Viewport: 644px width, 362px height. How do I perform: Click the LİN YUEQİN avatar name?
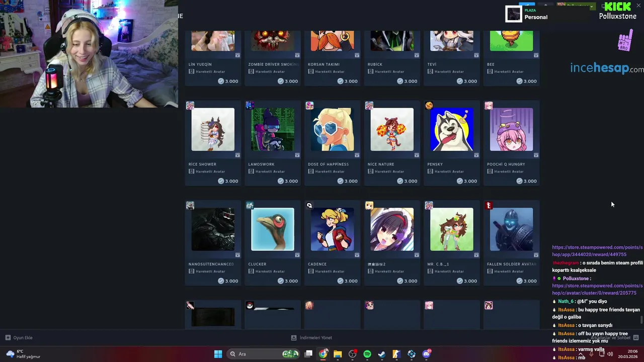pyautogui.click(x=200, y=64)
